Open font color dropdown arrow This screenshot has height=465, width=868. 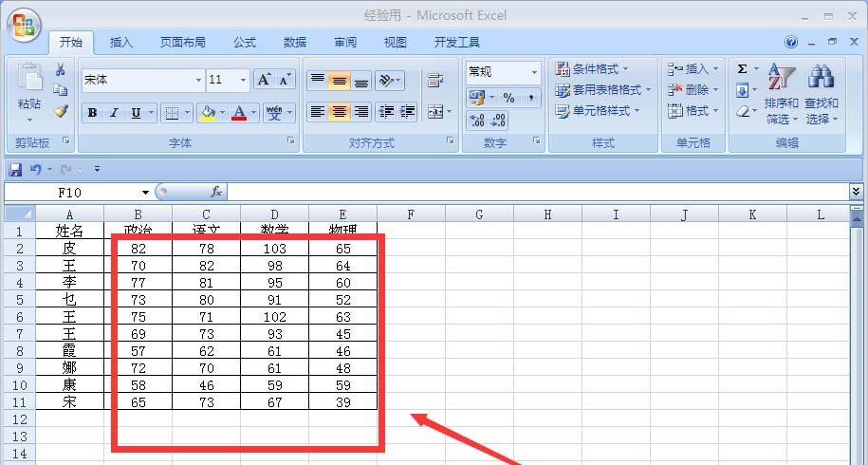click(254, 113)
